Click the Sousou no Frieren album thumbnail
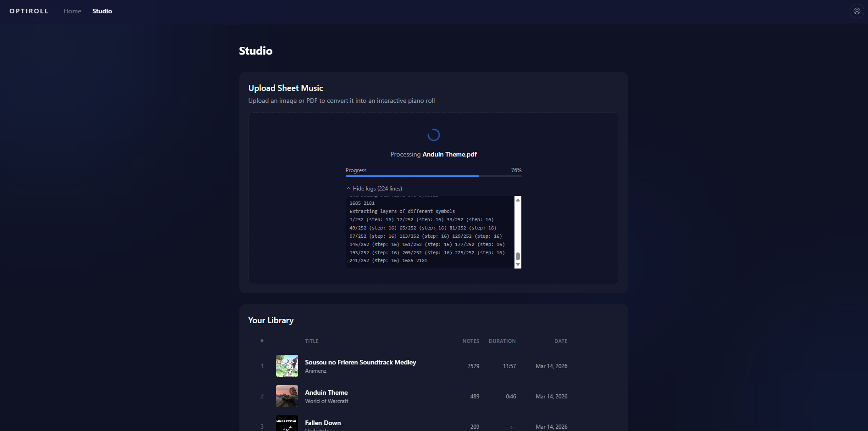This screenshot has width=868, height=431. click(287, 365)
